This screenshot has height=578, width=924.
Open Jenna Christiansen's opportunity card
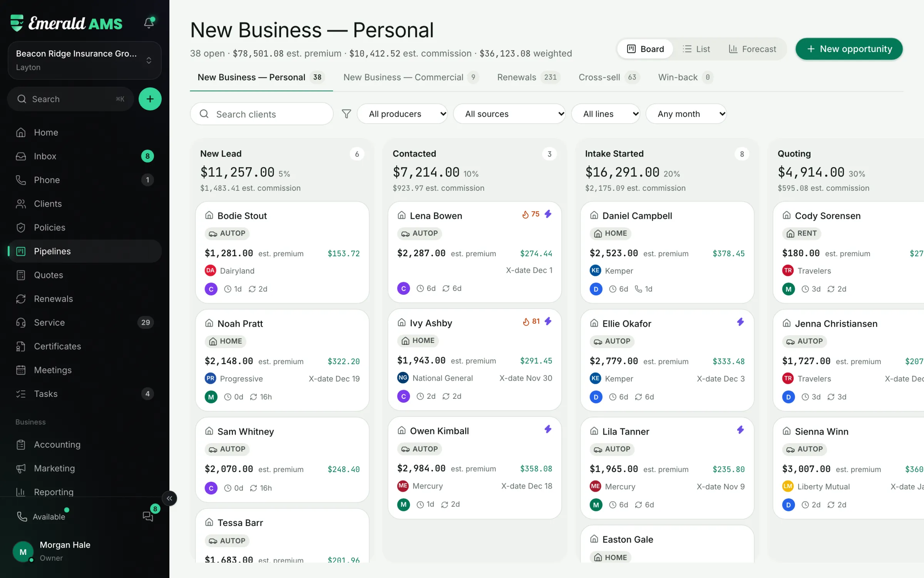click(848, 360)
